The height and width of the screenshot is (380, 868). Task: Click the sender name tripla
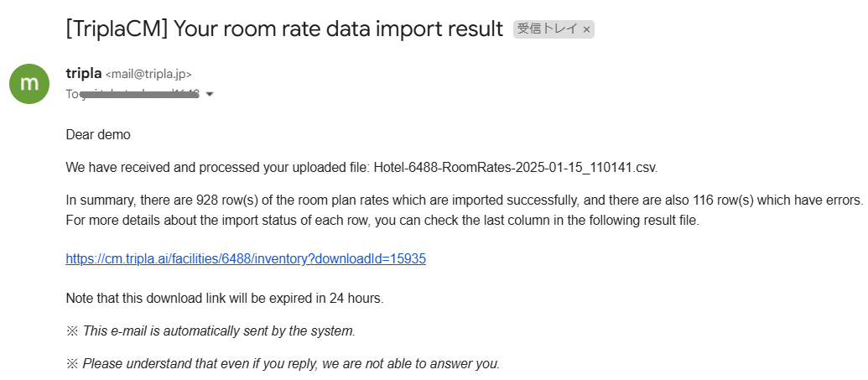pos(84,73)
